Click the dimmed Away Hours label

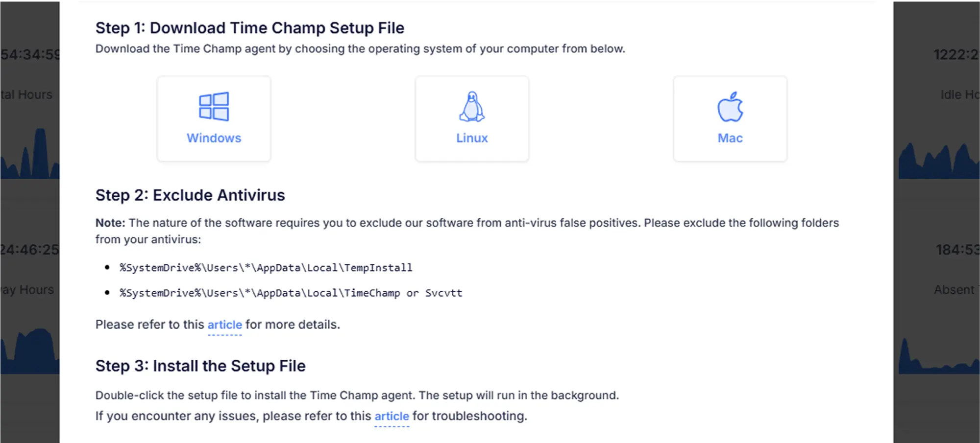click(x=27, y=290)
